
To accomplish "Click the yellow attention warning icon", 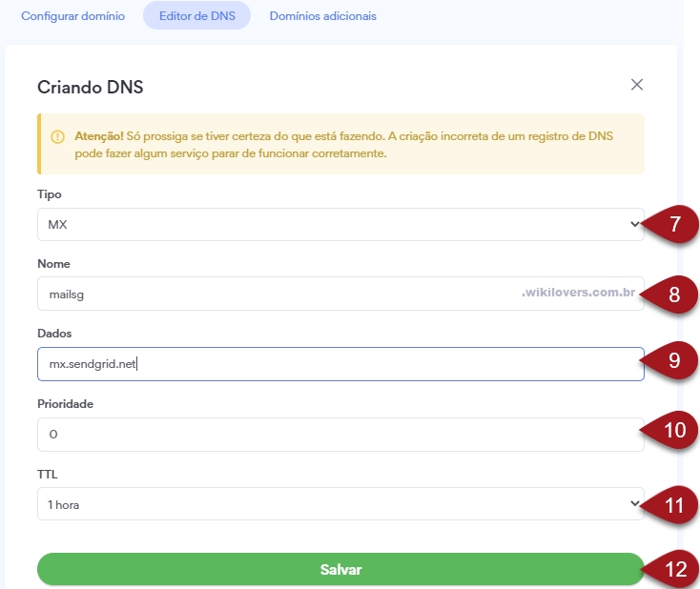I will pyautogui.click(x=57, y=136).
